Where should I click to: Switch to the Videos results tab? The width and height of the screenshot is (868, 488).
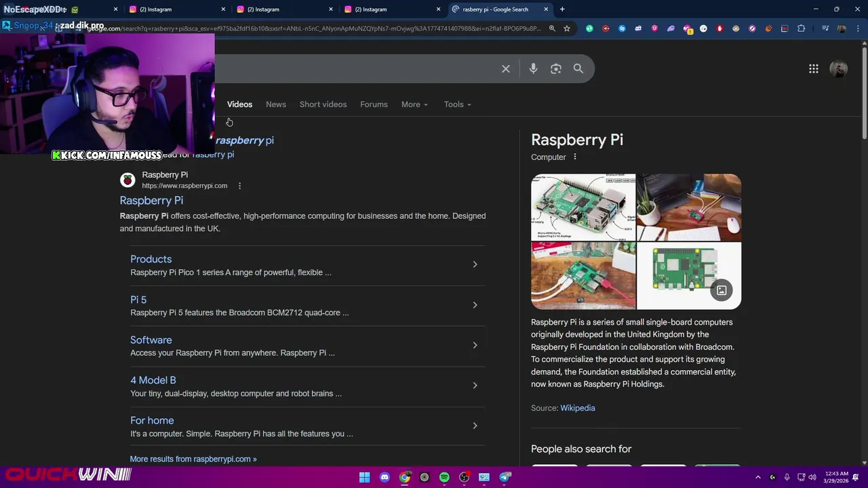239,104
